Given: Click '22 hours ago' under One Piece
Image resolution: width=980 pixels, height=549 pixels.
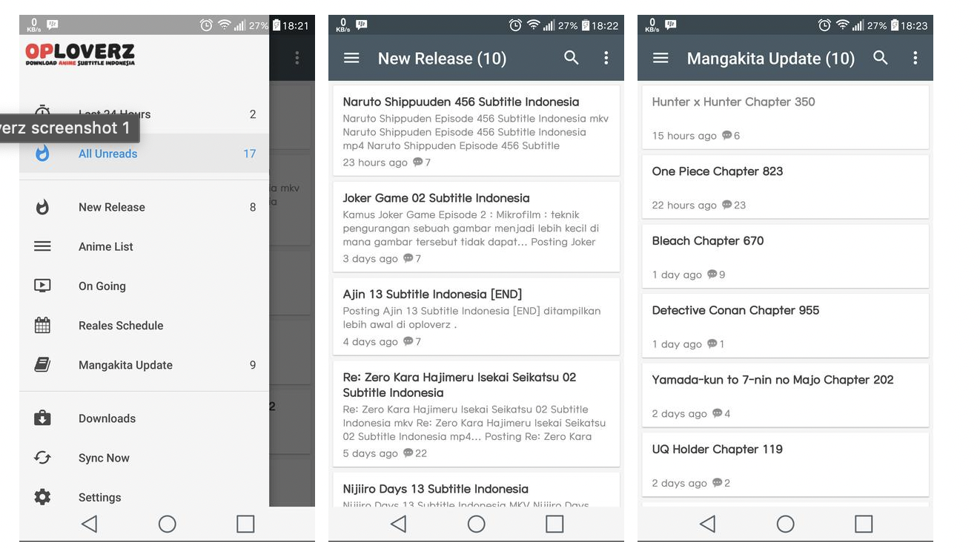Looking at the screenshot, I should [x=684, y=206].
